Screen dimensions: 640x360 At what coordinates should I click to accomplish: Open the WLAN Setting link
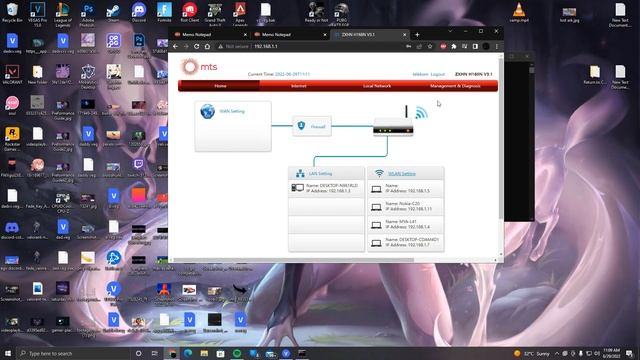tap(402, 173)
